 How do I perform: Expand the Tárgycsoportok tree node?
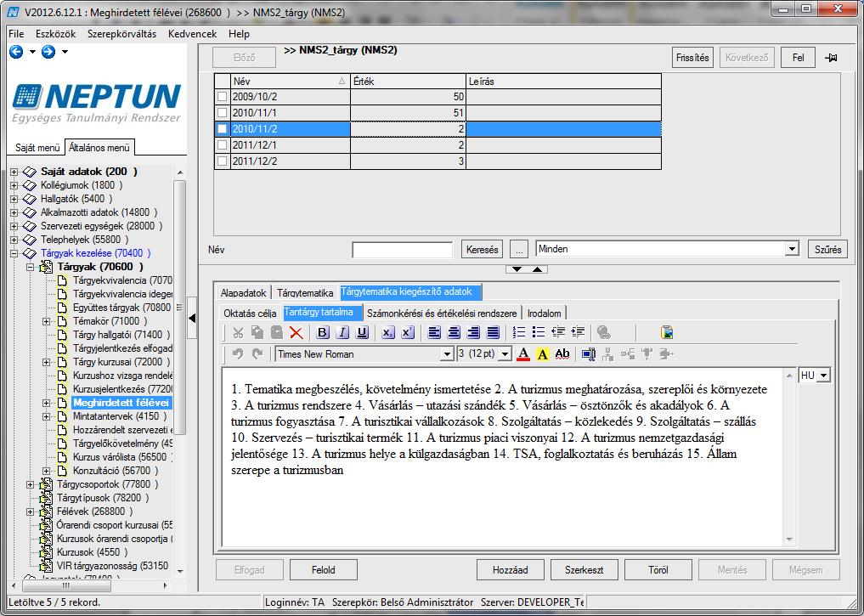tap(31, 484)
